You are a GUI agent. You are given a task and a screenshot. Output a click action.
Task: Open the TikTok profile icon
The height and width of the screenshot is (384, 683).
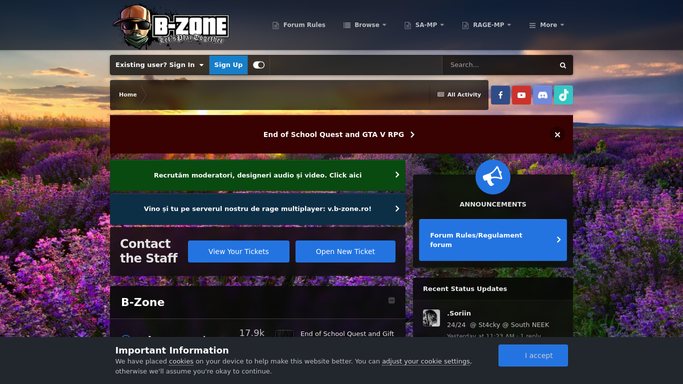click(563, 95)
